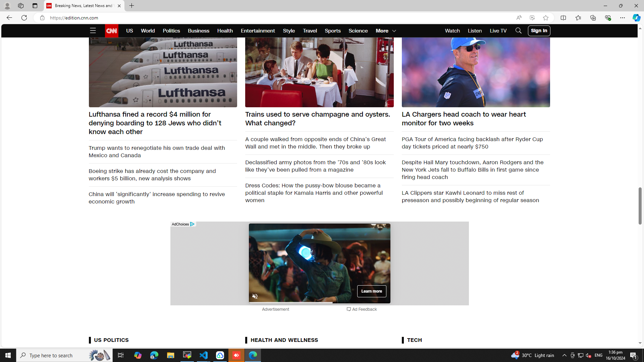Expand the More menu in CNN header
Screen dimensions: 644x362
pyautogui.click(x=386, y=31)
